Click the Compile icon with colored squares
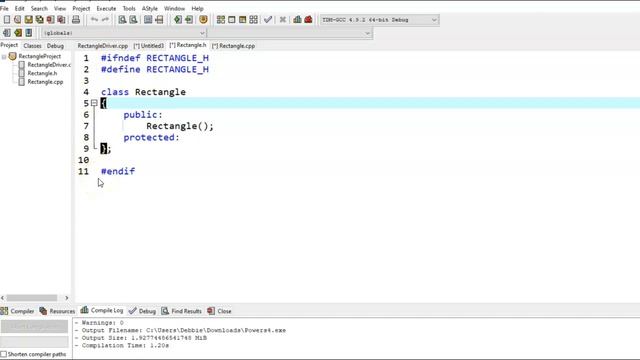The image size is (640, 360). pyautogui.click(x=221, y=20)
